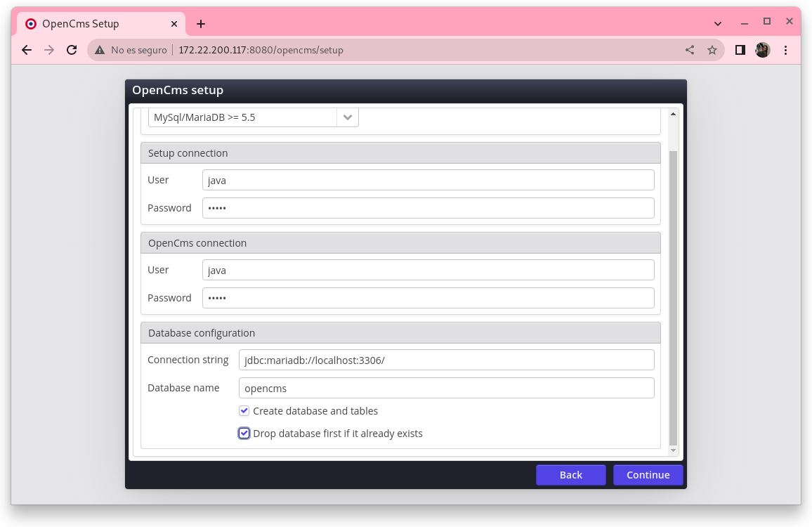This screenshot has width=812, height=527.
Task: Click the Connection string field
Action: click(x=446, y=360)
